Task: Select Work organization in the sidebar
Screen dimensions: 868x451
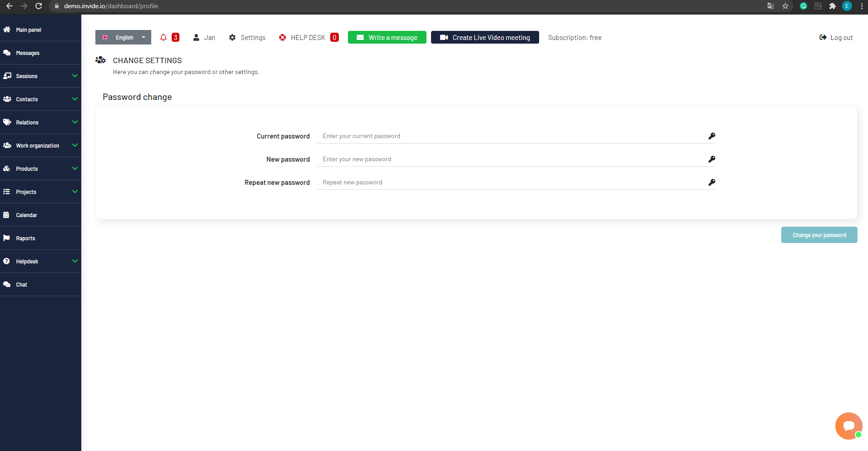Action: pyautogui.click(x=38, y=145)
